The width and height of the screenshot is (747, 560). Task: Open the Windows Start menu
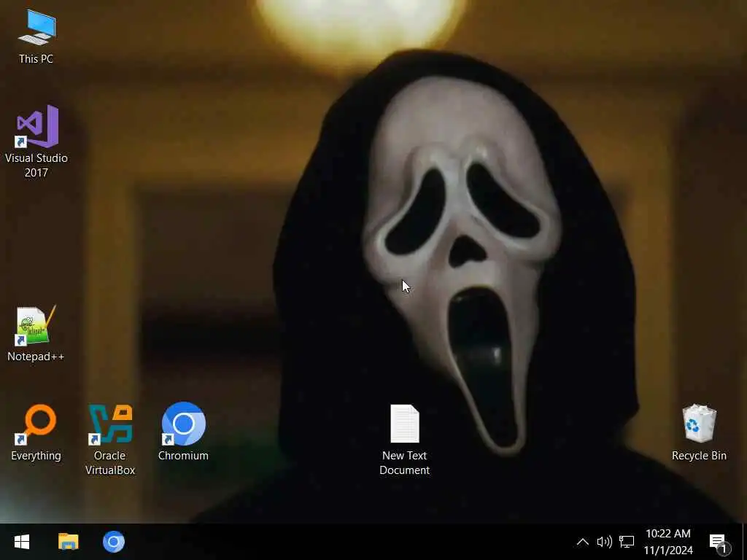[22, 542]
